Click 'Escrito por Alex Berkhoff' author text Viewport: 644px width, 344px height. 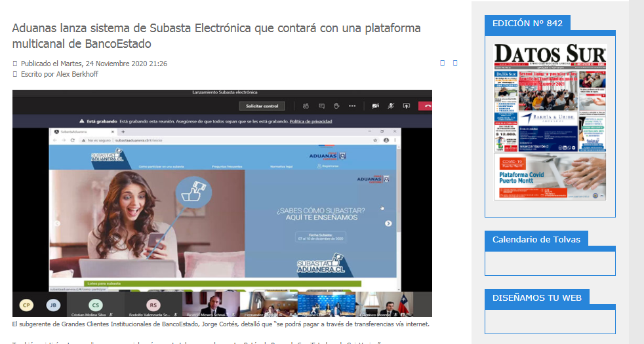60,74
